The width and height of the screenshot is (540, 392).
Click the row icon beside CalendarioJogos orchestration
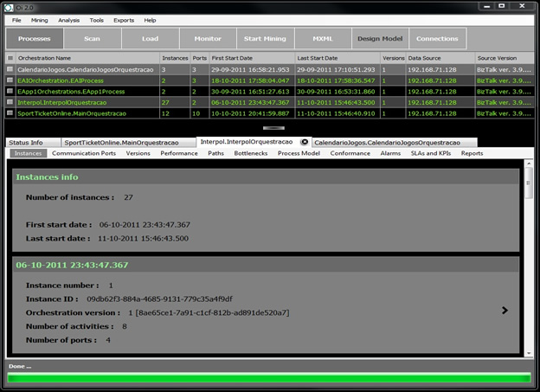pyautogui.click(x=10, y=68)
